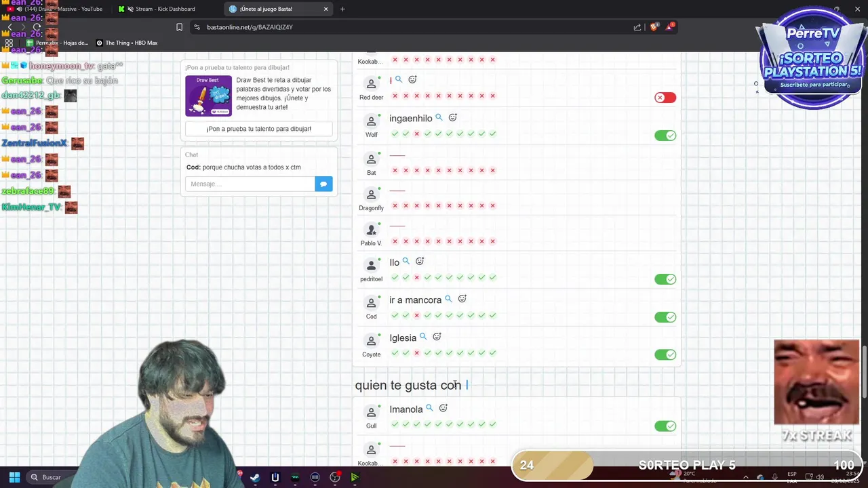Image resolution: width=868 pixels, height=488 pixels.
Task: Open the Wolf player avatar
Action: [371, 121]
